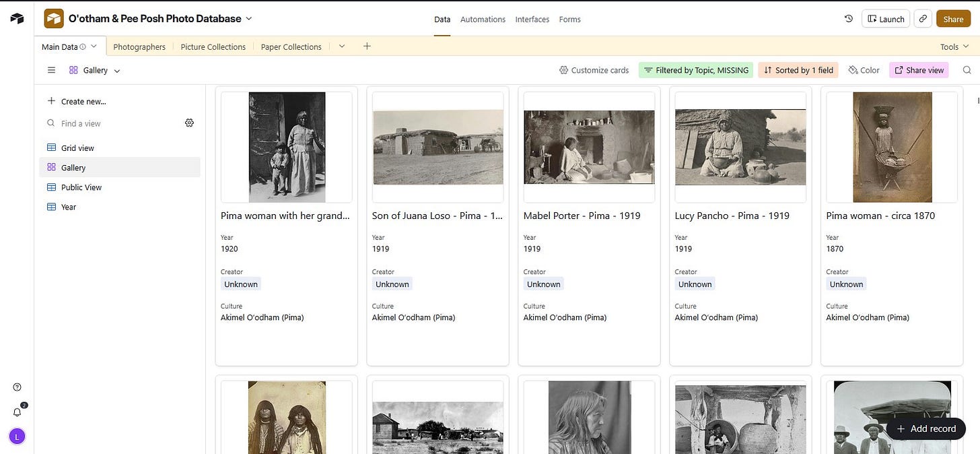Open the Photographers table tab

click(139, 46)
